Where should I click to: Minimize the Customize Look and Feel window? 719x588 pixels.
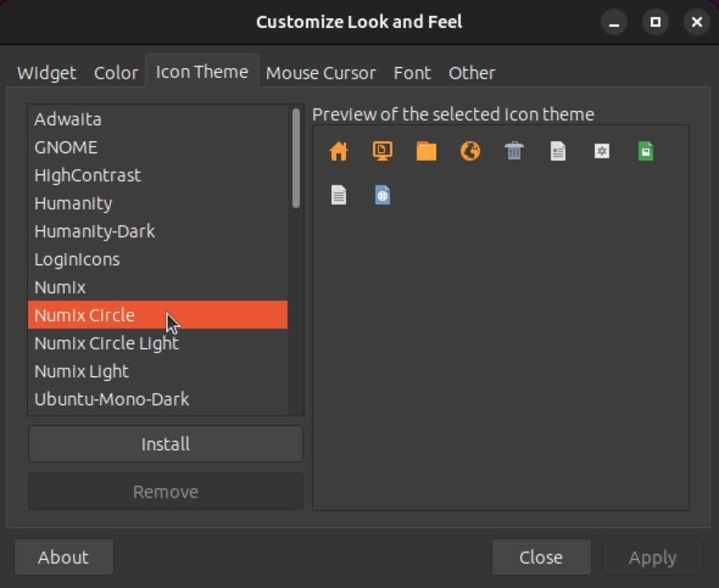614,22
